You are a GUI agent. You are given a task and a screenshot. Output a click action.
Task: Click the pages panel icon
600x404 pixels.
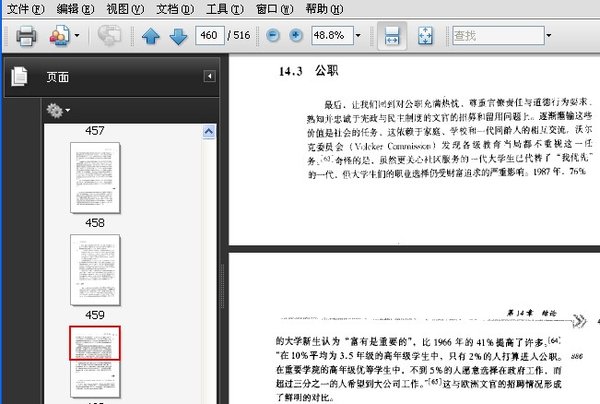coord(19,76)
